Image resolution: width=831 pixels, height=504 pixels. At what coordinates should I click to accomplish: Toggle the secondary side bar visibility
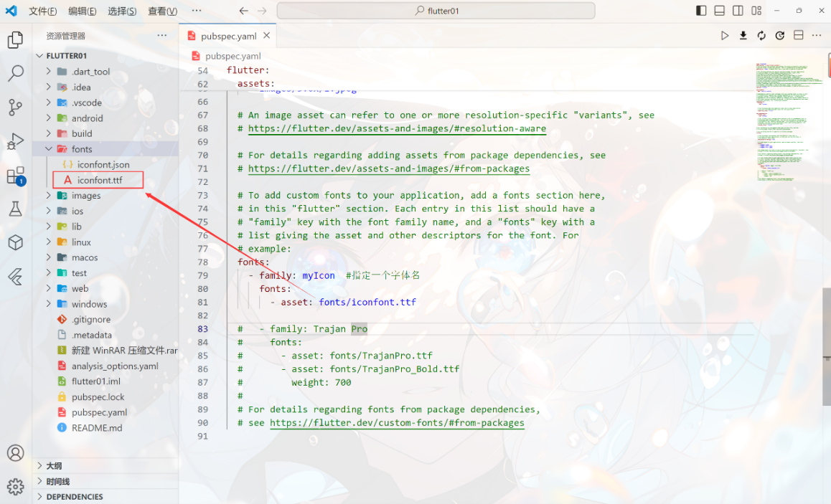[x=738, y=11]
